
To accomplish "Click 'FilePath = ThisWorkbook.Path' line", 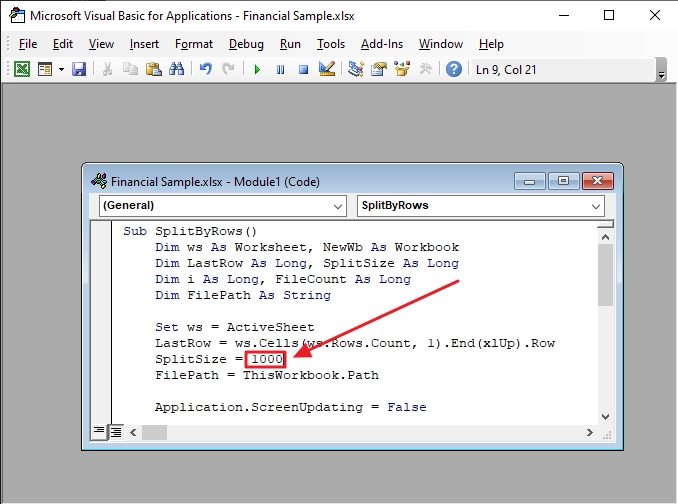I will click(267, 375).
